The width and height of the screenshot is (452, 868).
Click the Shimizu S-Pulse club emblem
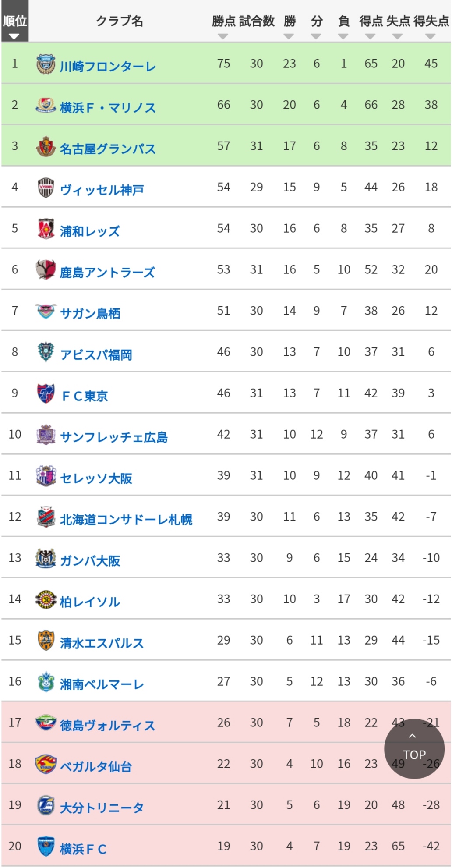pyautogui.click(x=46, y=641)
